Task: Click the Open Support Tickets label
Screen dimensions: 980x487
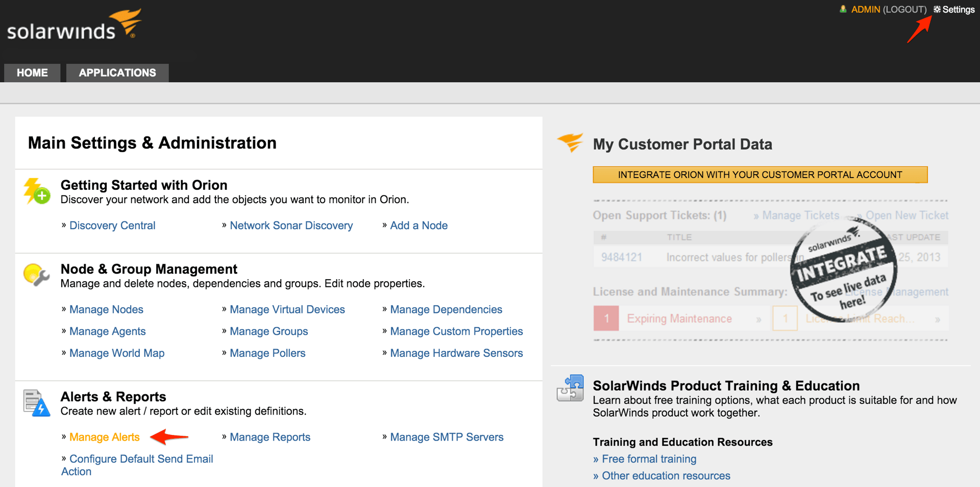Action: (x=659, y=215)
